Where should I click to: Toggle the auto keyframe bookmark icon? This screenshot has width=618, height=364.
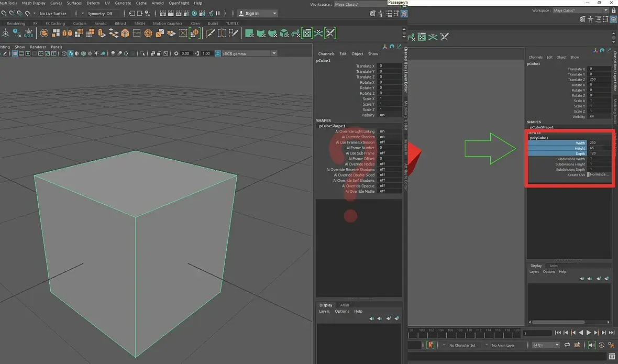431,345
